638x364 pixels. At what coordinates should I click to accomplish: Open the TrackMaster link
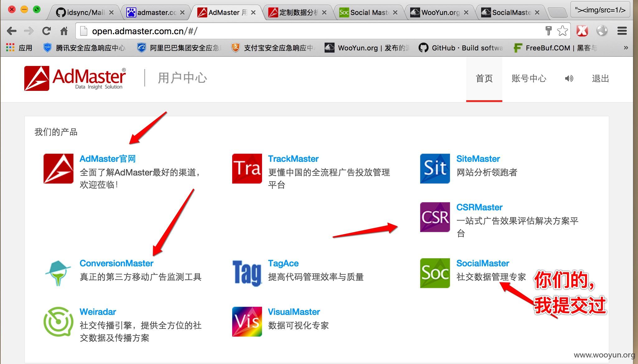click(293, 159)
